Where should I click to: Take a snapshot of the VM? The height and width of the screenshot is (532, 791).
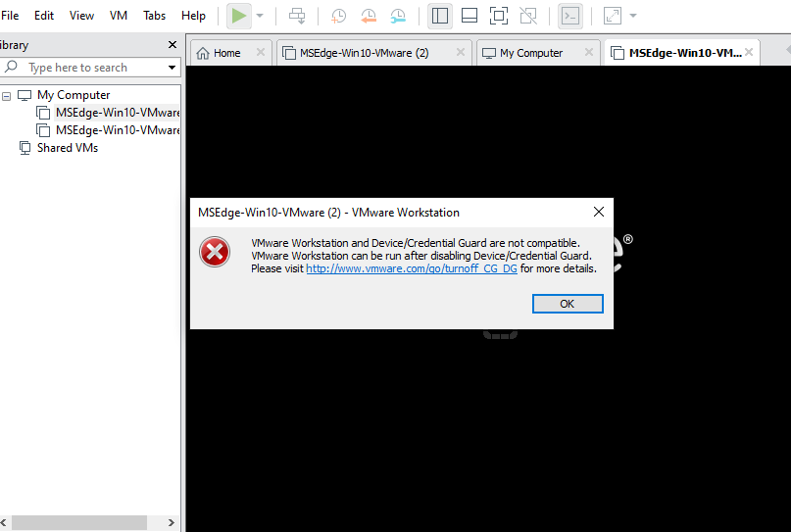coord(338,16)
